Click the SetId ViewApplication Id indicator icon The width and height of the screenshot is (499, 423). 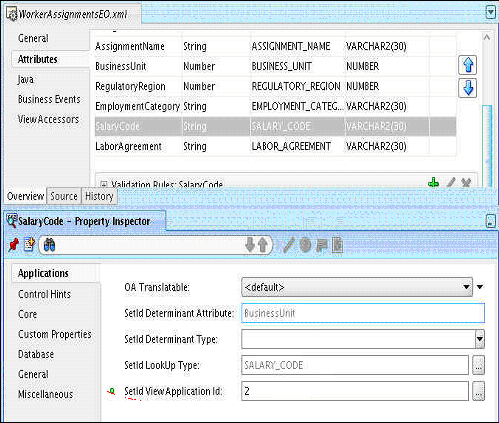pos(112,391)
